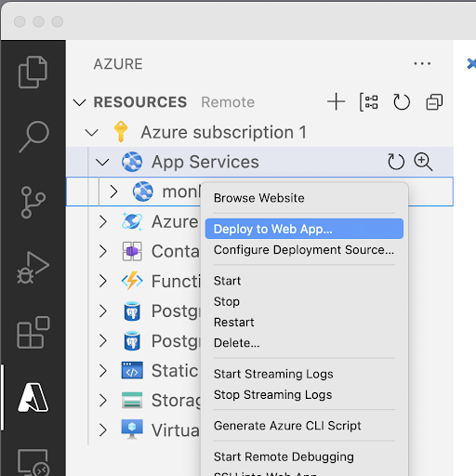Open the Remote Explorer view icon

[x=33, y=462]
